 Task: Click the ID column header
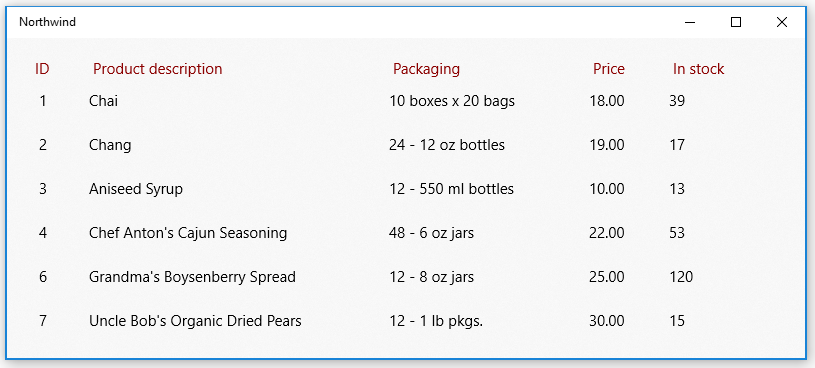(42, 69)
